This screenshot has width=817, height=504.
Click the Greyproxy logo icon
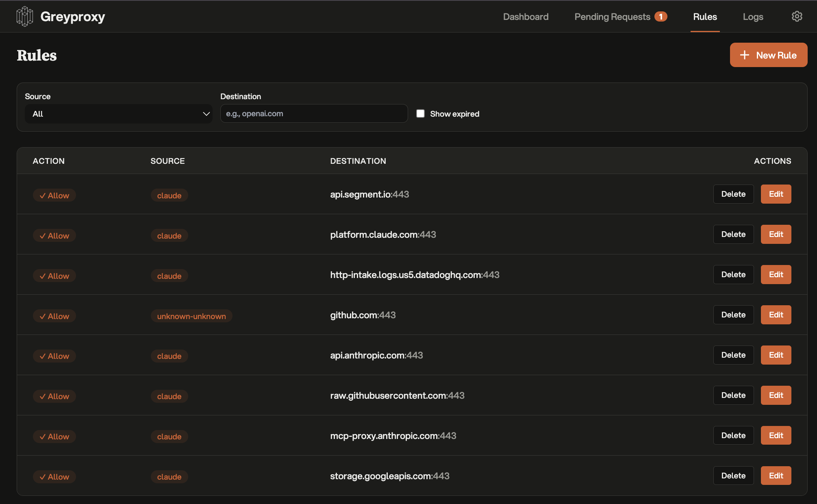(25, 17)
